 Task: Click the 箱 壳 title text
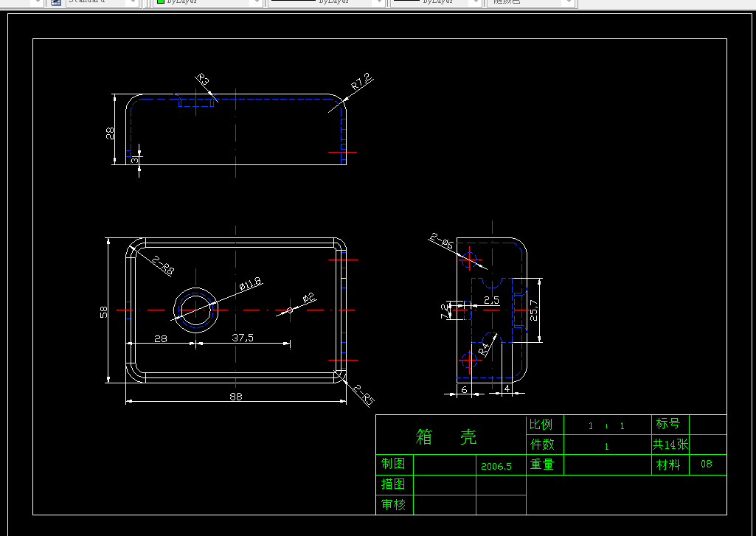coord(446,436)
